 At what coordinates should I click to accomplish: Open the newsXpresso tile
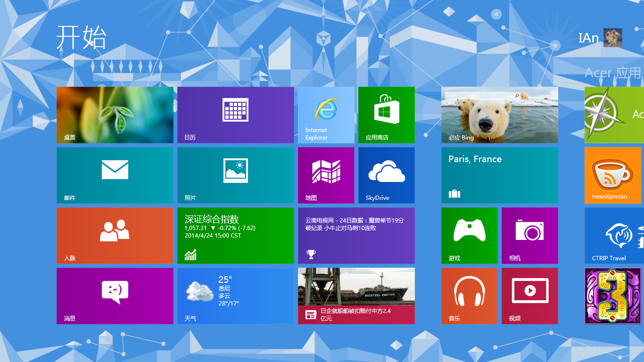point(613,175)
